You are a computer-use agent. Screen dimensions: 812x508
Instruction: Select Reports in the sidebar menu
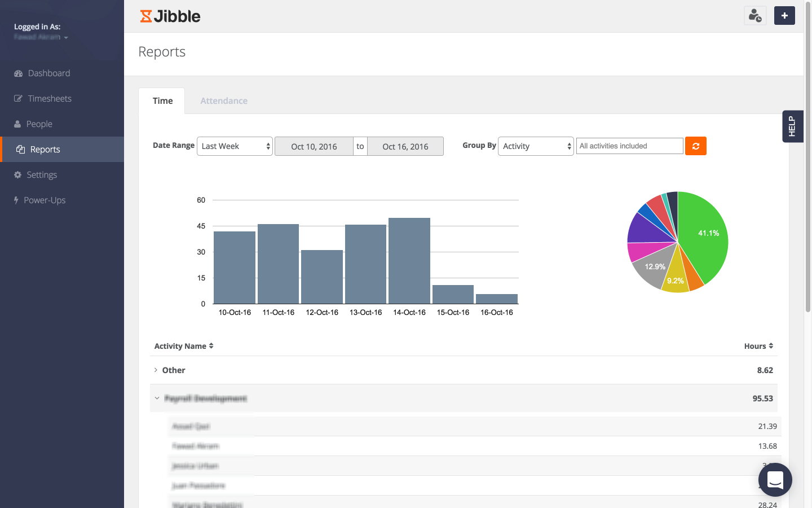pyautogui.click(x=44, y=149)
